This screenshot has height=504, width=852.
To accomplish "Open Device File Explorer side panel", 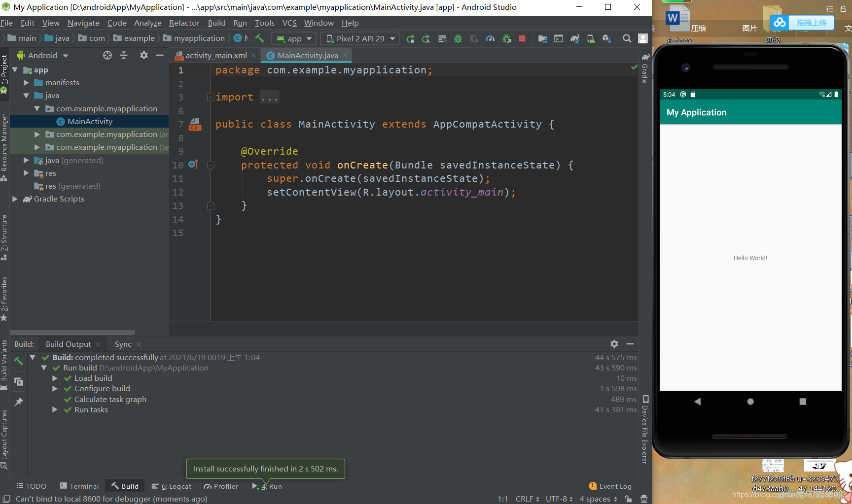I will click(645, 430).
